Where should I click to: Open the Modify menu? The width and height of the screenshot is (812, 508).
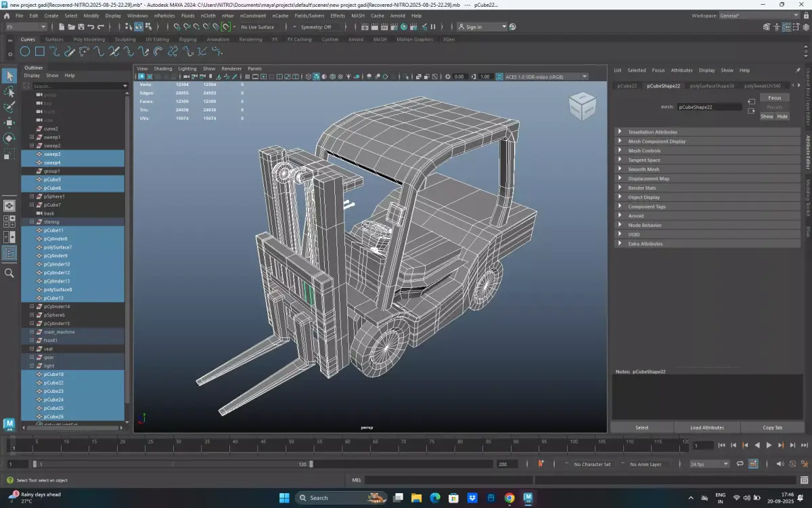pos(91,16)
